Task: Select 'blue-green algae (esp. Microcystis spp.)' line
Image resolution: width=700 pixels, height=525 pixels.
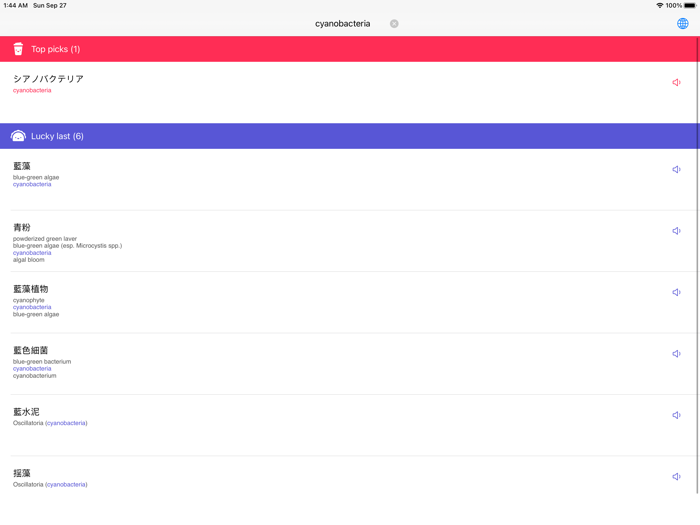Action: coord(67,246)
